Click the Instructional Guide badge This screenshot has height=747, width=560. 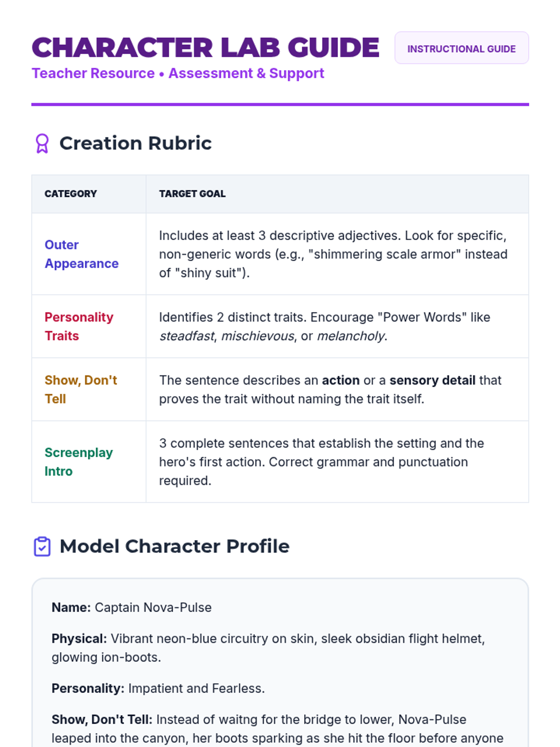(x=461, y=49)
